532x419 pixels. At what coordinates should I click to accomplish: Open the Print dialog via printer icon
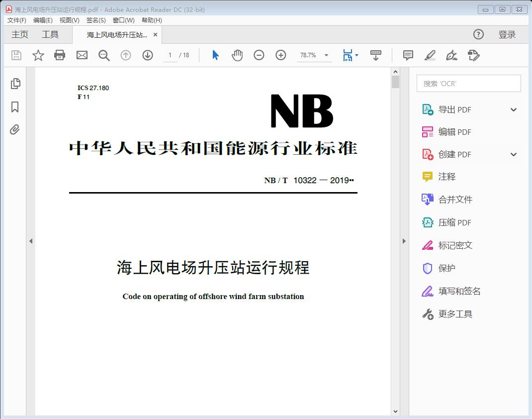tap(60, 55)
